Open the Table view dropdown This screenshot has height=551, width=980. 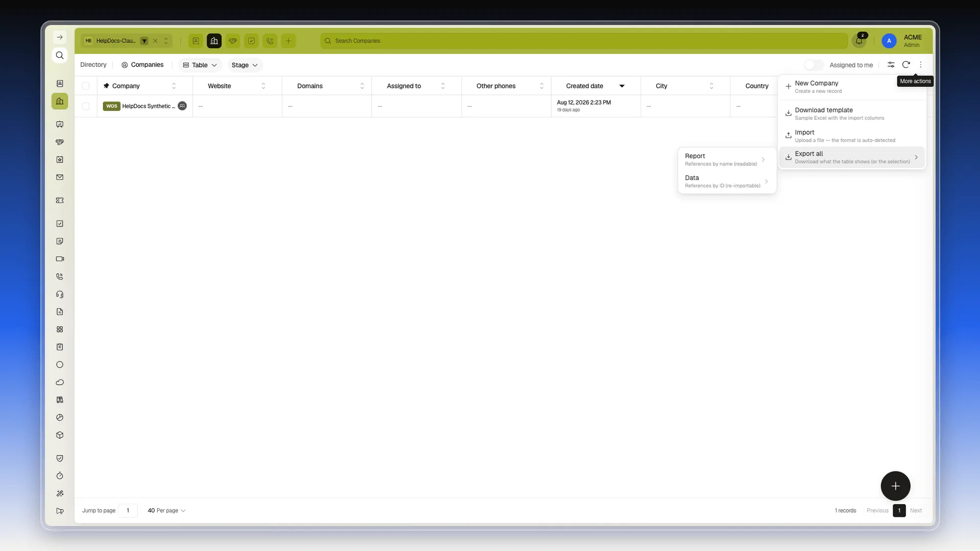[200, 65]
